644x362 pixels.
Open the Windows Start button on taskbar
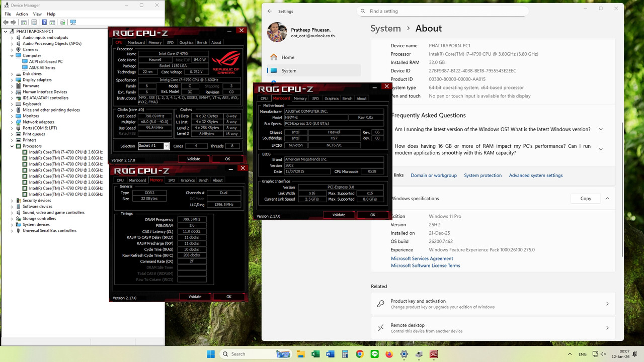(210, 354)
